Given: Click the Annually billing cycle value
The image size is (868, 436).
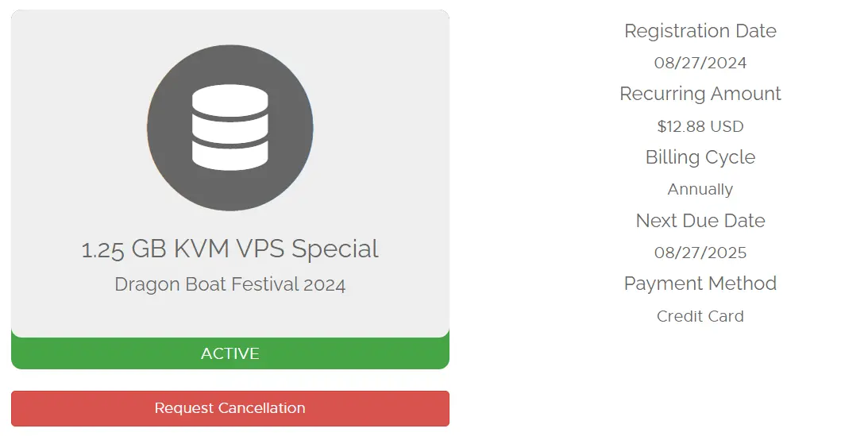Looking at the screenshot, I should click(x=700, y=189).
